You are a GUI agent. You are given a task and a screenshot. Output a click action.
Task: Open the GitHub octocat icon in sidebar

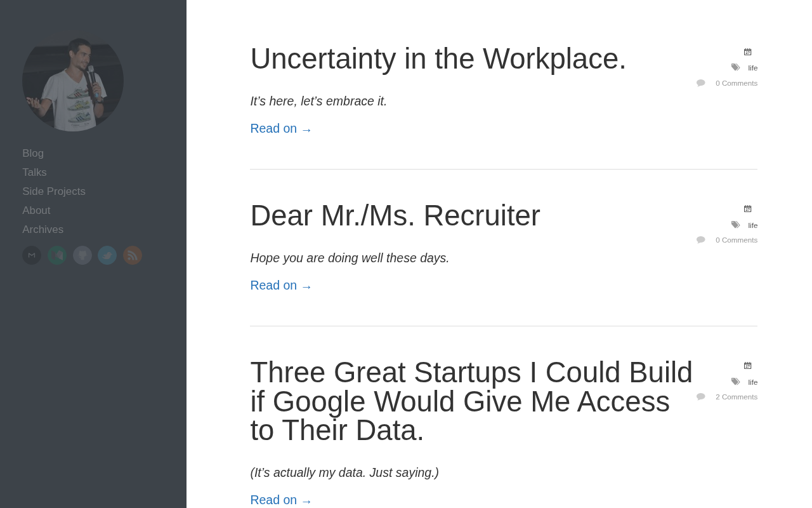(82, 255)
